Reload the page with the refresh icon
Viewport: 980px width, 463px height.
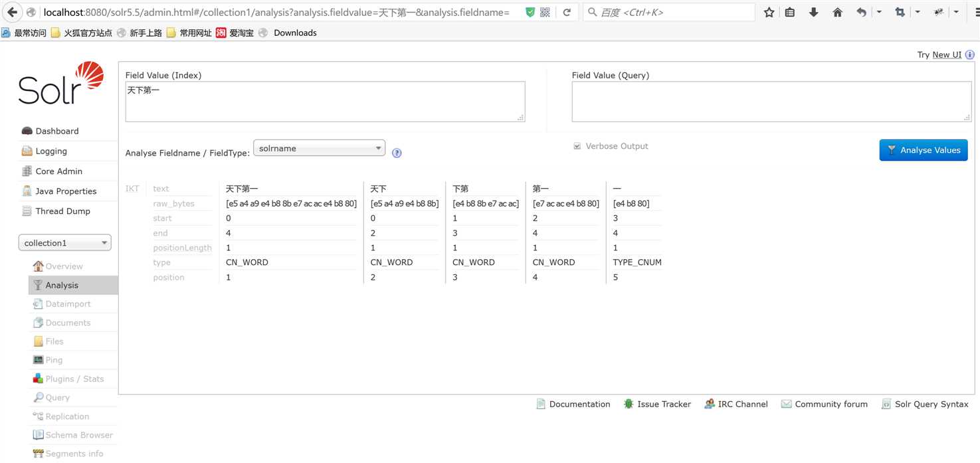pos(567,13)
